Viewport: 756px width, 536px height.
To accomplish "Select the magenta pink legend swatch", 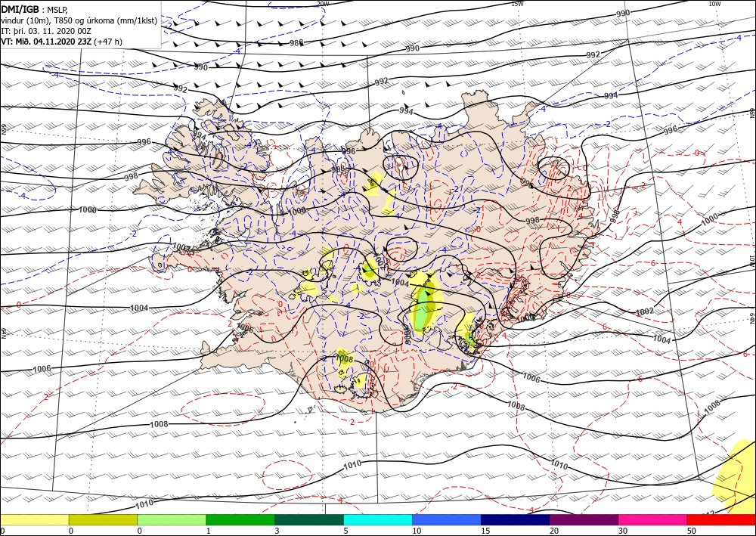I will pyautogui.click(x=653, y=519).
